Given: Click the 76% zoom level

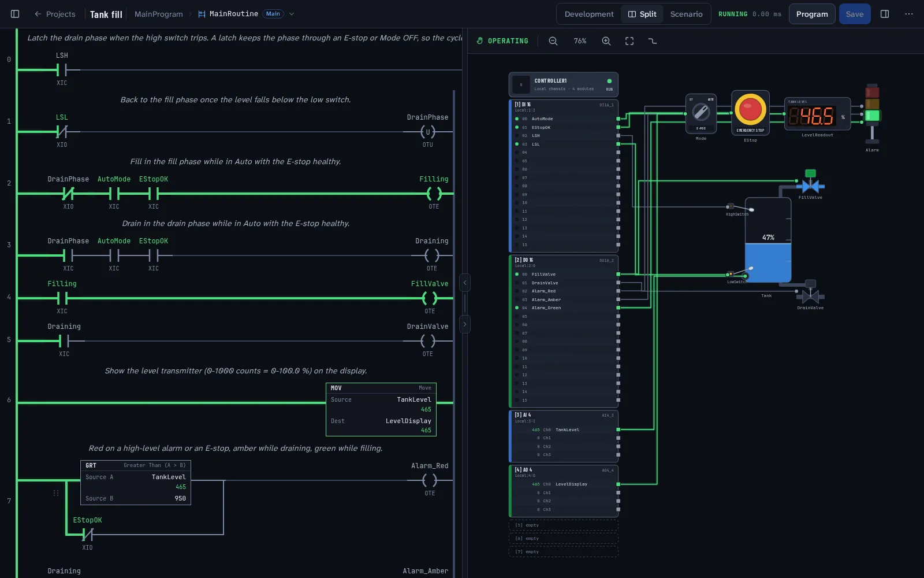Looking at the screenshot, I should [580, 41].
